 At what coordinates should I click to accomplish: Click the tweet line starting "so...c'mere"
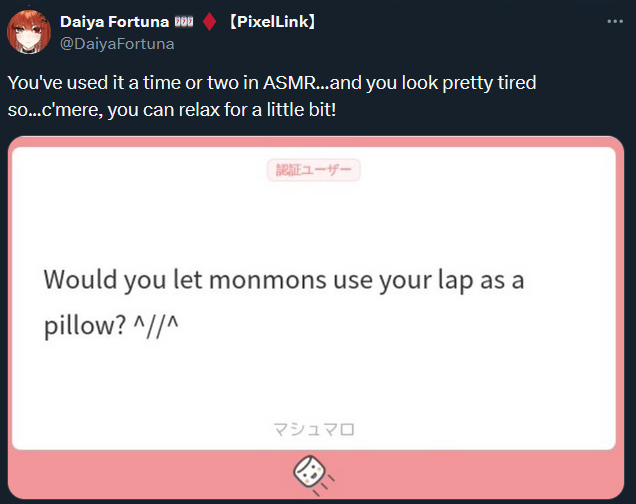pyautogui.click(x=172, y=110)
